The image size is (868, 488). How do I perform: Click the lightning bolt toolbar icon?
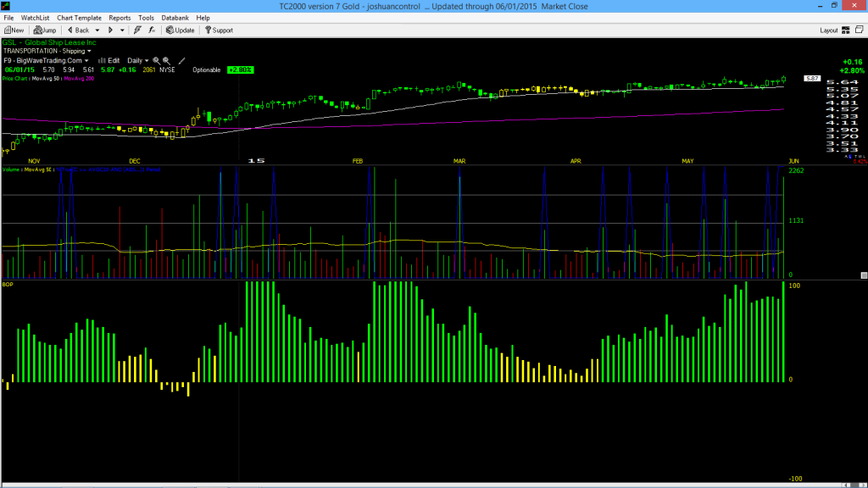pos(137,30)
